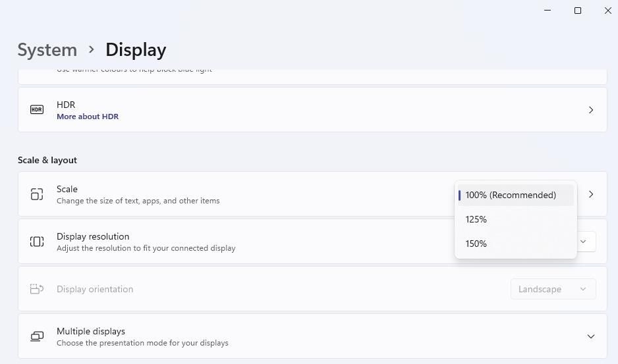
Task: Open HDR settings via right chevron
Action: coord(591,110)
